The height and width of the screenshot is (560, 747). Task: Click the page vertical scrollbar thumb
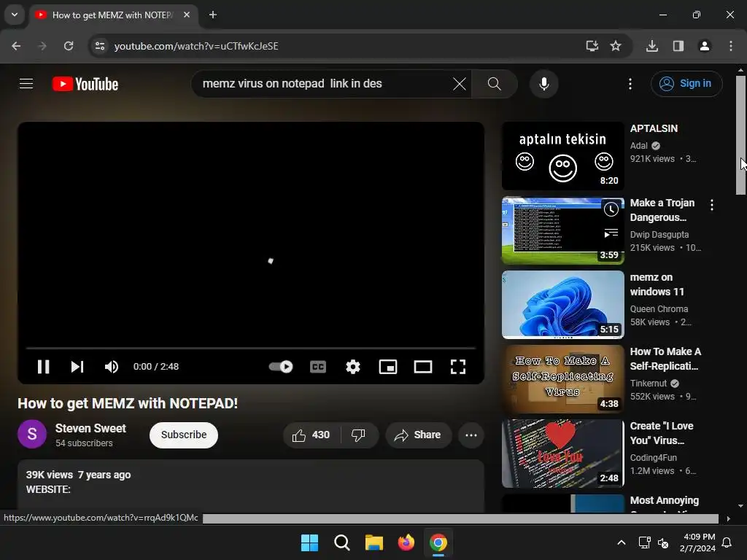[740, 135]
